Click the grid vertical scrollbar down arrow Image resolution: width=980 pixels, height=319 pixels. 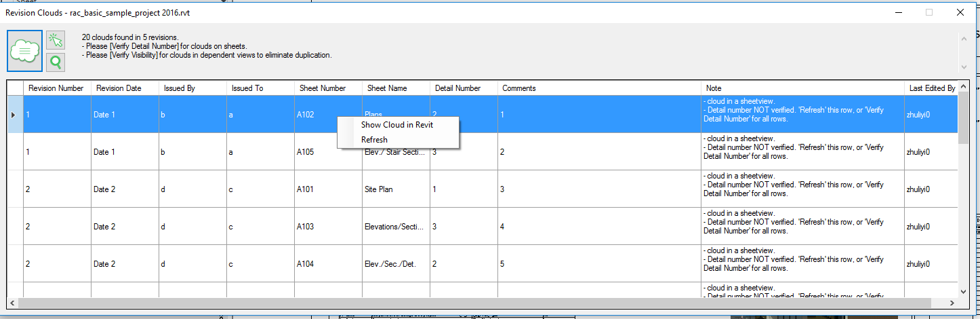click(964, 291)
